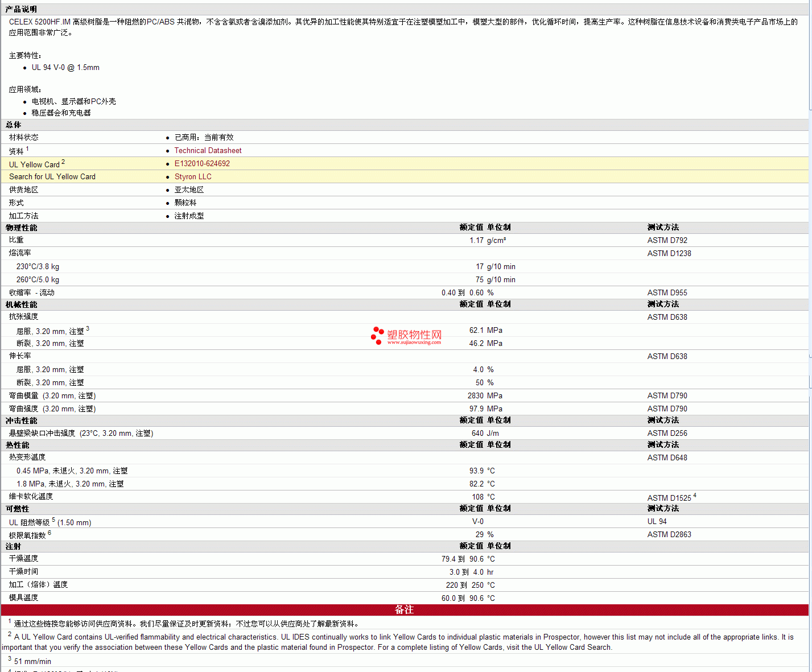The image size is (812, 672).
Task: Click the 0.45 MPa heat deflection value 93.9
Action: pos(476,471)
